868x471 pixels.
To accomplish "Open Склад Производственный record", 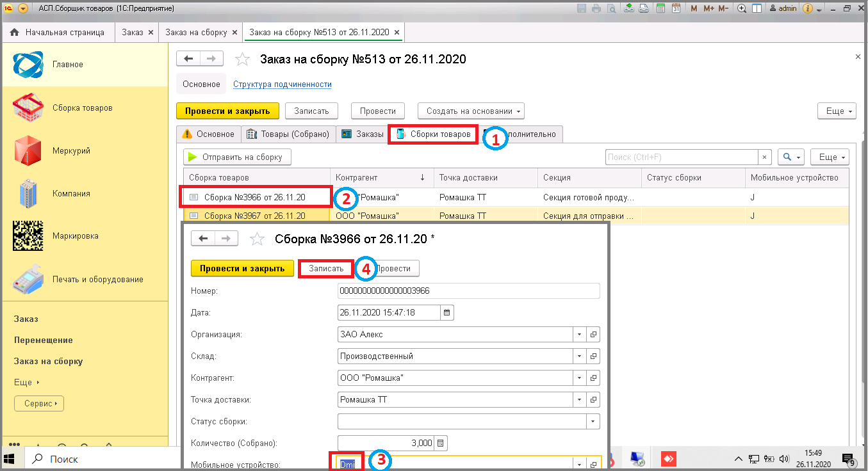I will pos(593,356).
